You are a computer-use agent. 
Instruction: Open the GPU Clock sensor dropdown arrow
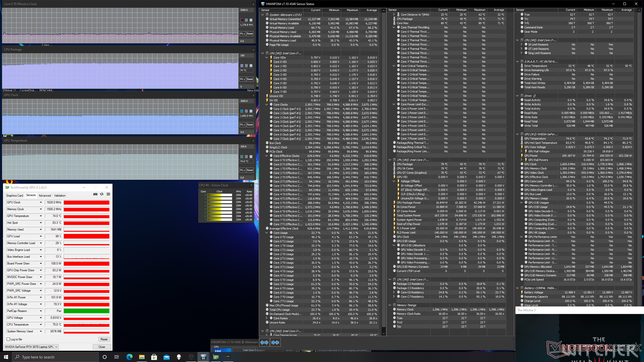pos(41,202)
